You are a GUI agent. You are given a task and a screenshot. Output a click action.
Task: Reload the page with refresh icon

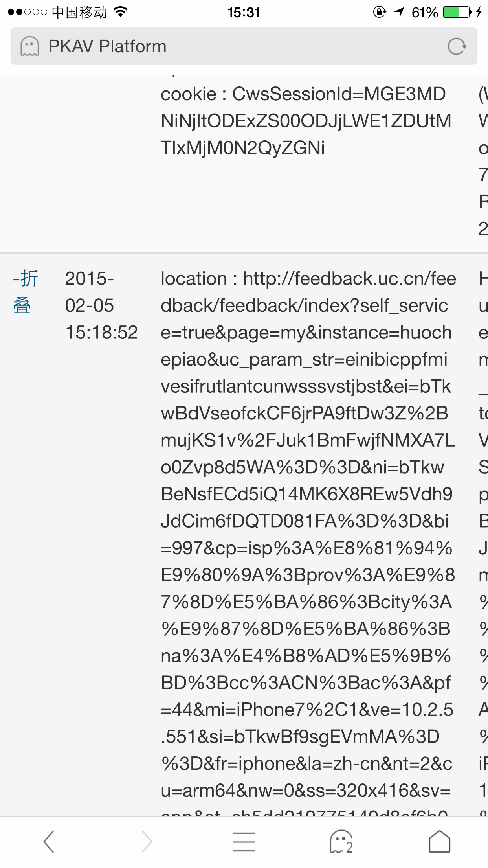(x=457, y=46)
